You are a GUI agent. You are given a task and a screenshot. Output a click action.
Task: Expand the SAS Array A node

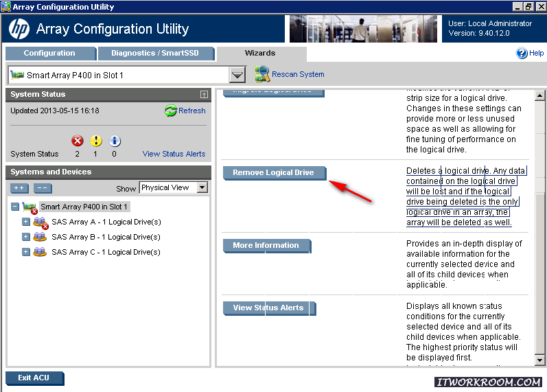click(x=26, y=222)
